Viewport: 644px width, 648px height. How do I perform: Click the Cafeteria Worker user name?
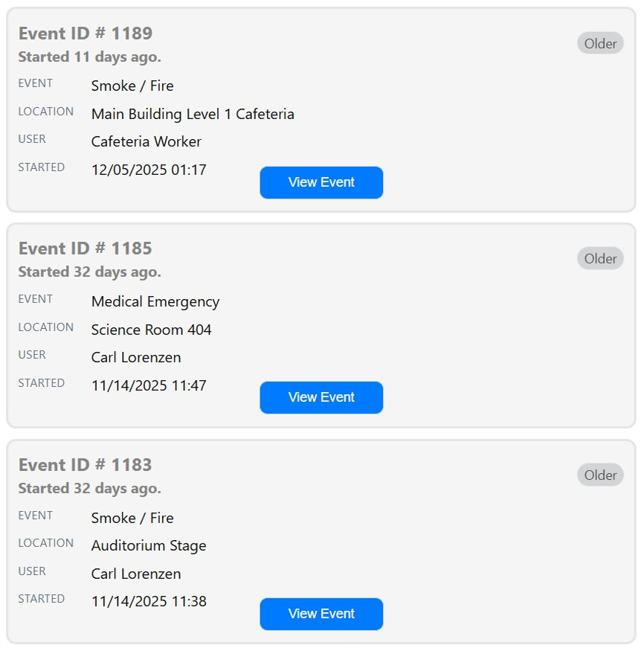146,142
